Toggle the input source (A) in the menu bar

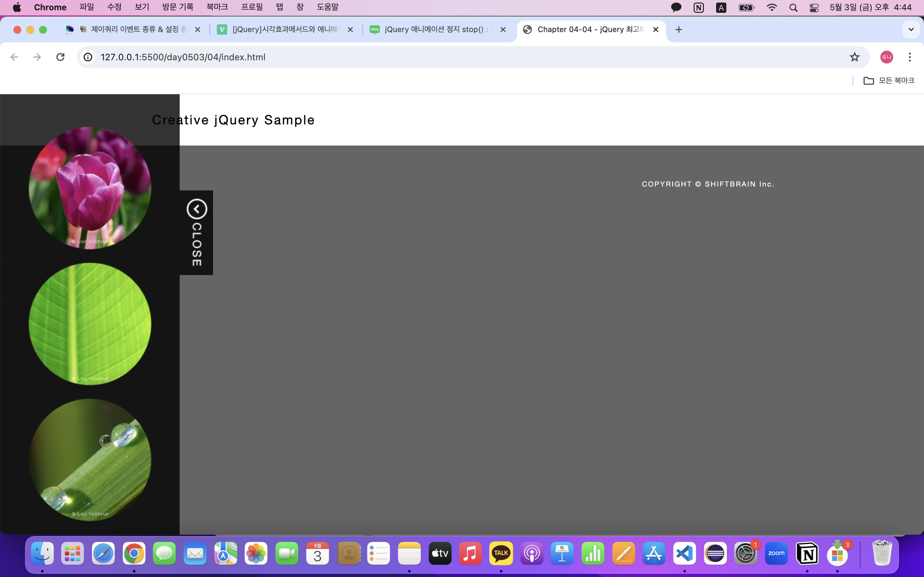721,8
